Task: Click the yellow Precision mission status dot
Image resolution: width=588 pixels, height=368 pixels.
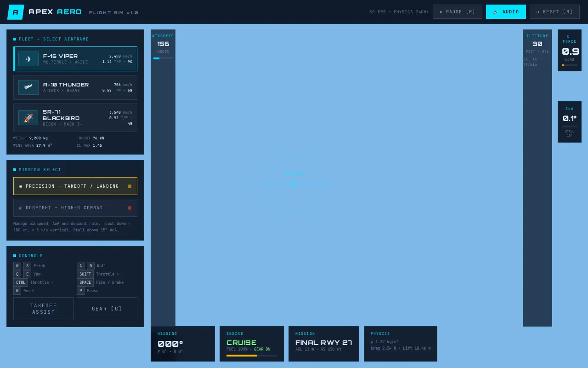Action: [130, 186]
